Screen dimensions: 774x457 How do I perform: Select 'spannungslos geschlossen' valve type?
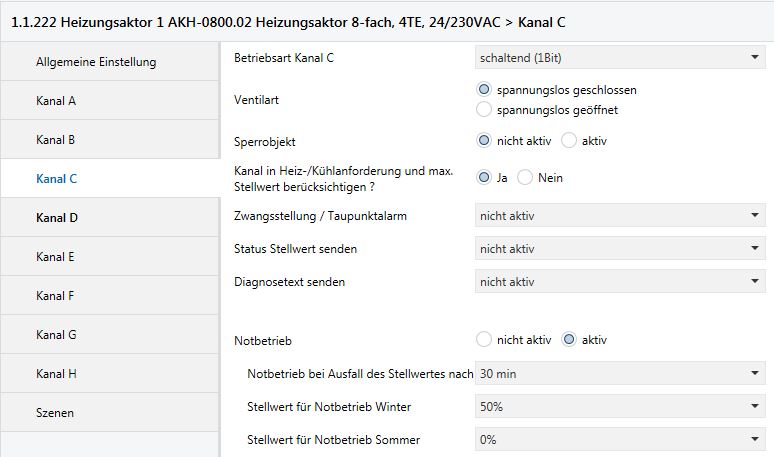pyautogui.click(x=485, y=90)
